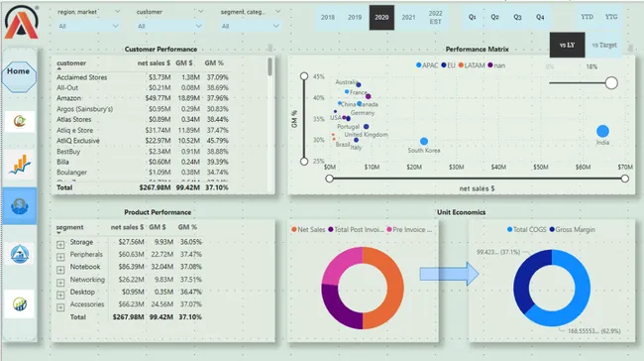Screen dimensions: 644x361
Task: Click the blue arrow in Unit Economics
Action: 450,274
